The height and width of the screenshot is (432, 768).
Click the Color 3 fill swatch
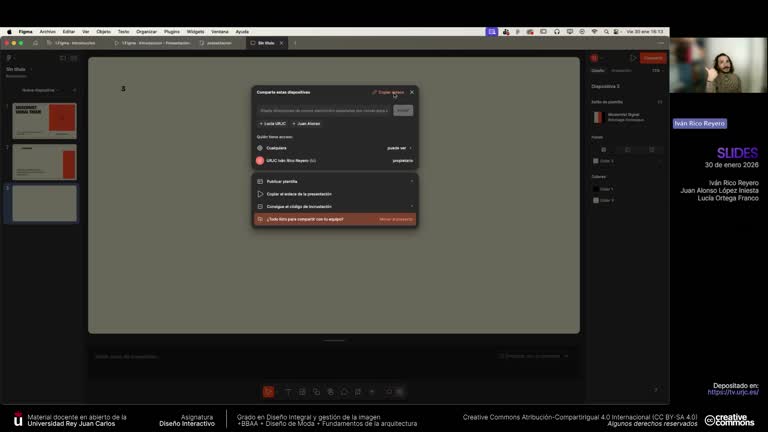click(x=596, y=161)
